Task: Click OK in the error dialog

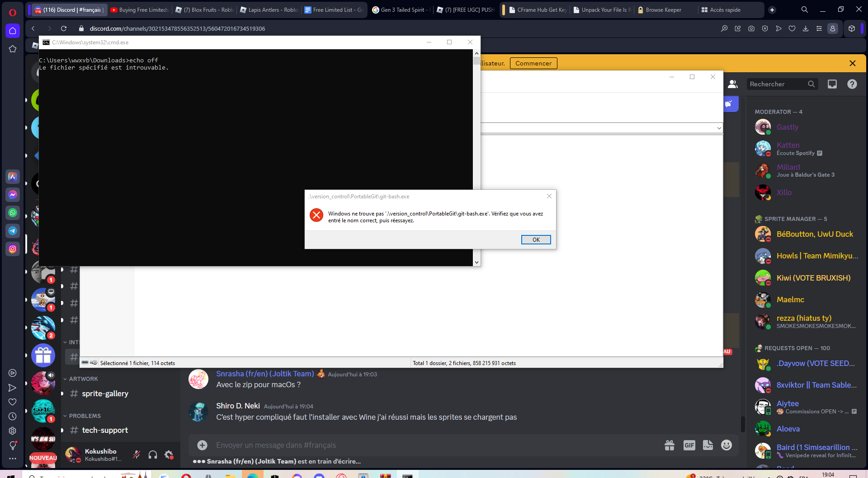Action: point(536,239)
